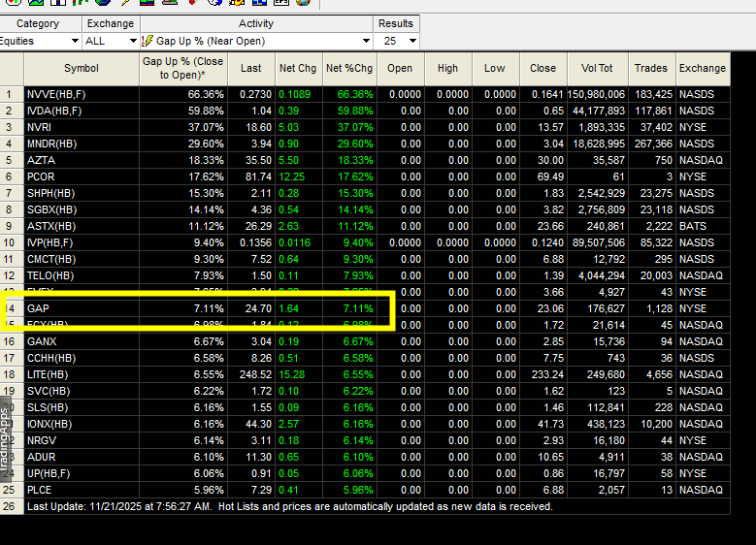Click the BATS exchange cell in ASTX row
The height and width of the screenshot is (545, 756).
pyautogui.click(x=703, y=226)
